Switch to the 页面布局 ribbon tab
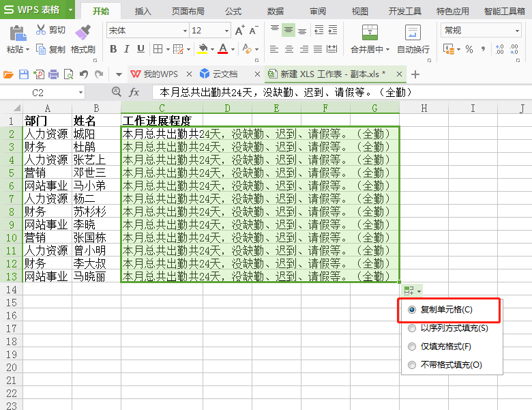Image resolution: width=532 pixels, height=410 pixels. click(188, 11)
